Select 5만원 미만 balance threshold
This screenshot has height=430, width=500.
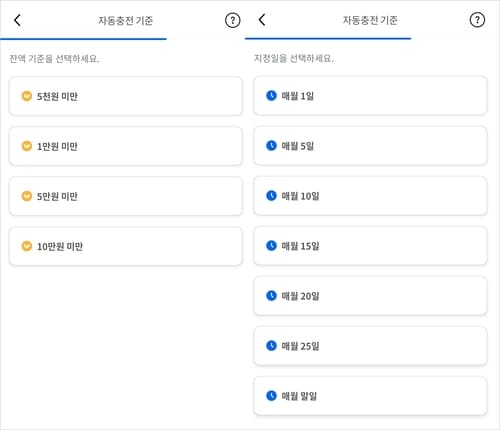pos(126,196)
